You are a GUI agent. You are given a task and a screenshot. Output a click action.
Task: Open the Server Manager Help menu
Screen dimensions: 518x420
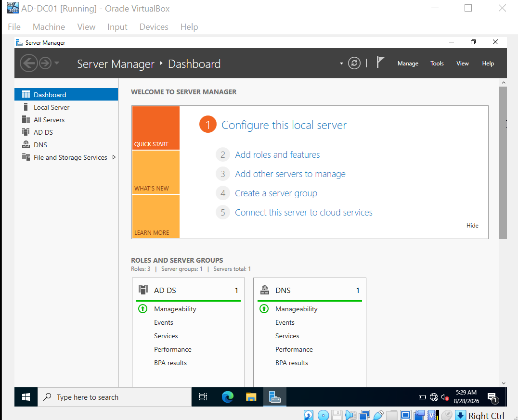coord(488,64)
